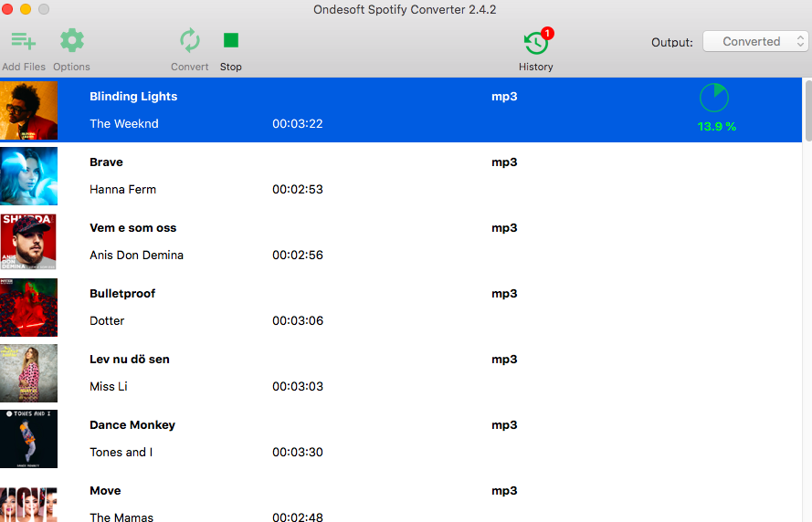The image size is (812, 522).
Task: Click the duration 00:03:22
Action: pos(298,123)
